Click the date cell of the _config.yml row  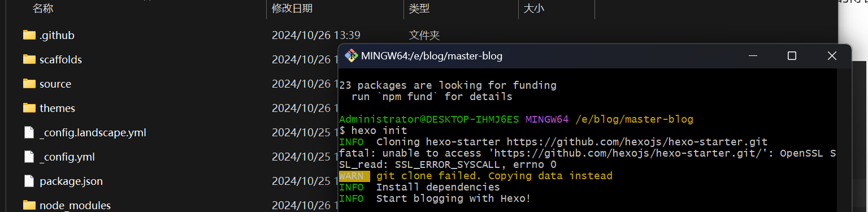tap(305, 157)
